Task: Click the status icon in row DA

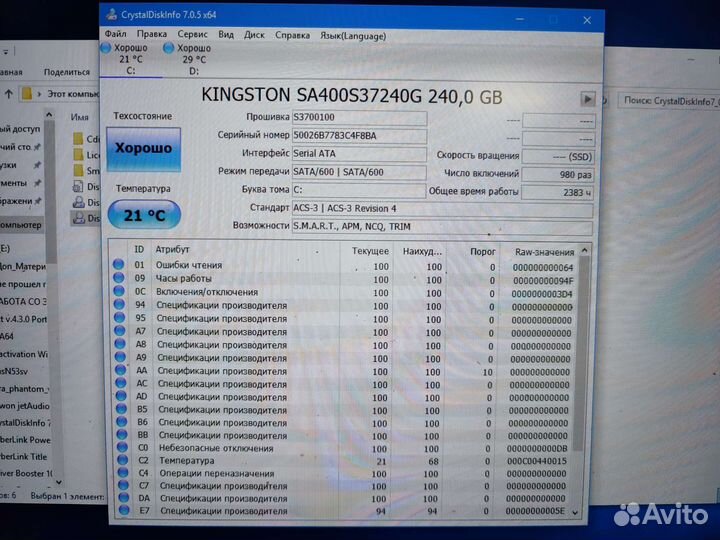Action: 124,497
